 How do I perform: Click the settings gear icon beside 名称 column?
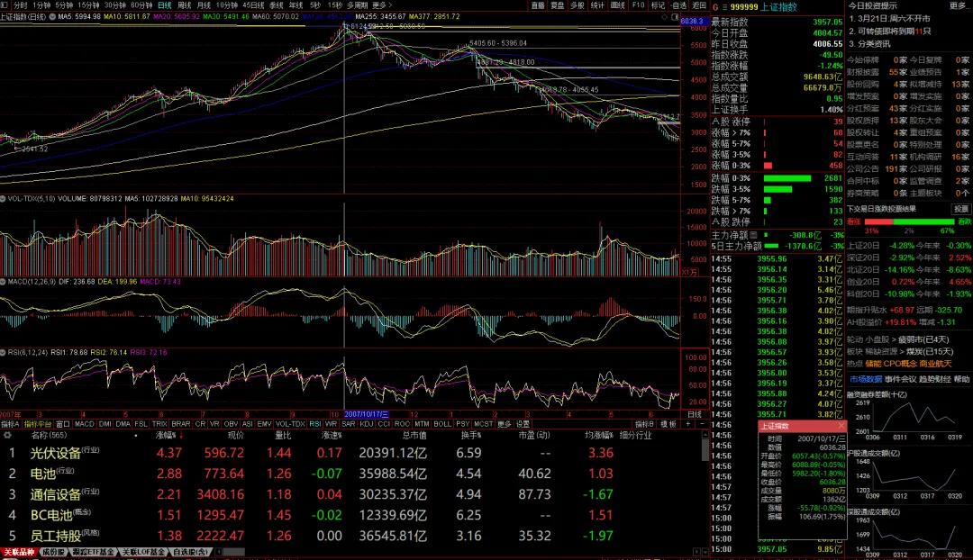coord(6,435)
